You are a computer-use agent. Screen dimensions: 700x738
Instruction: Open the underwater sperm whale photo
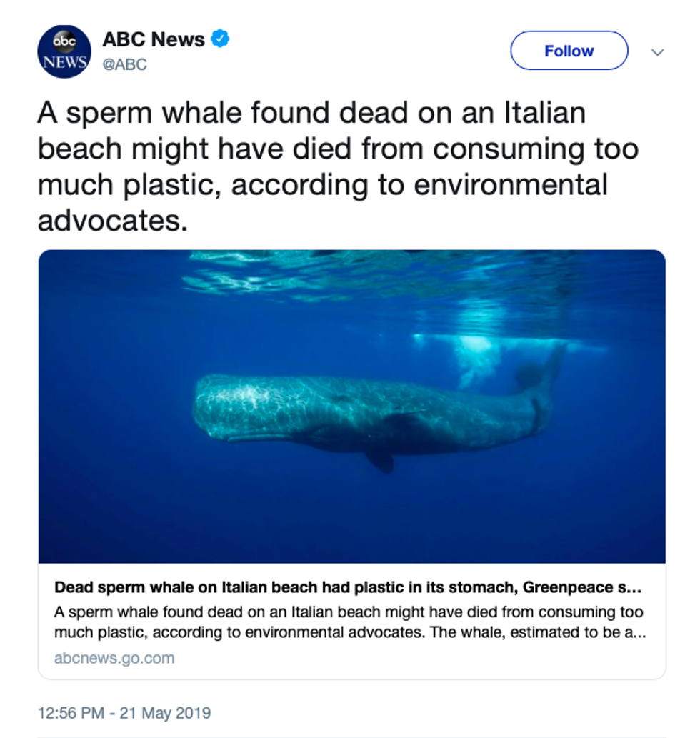click(x=351, y=406)
